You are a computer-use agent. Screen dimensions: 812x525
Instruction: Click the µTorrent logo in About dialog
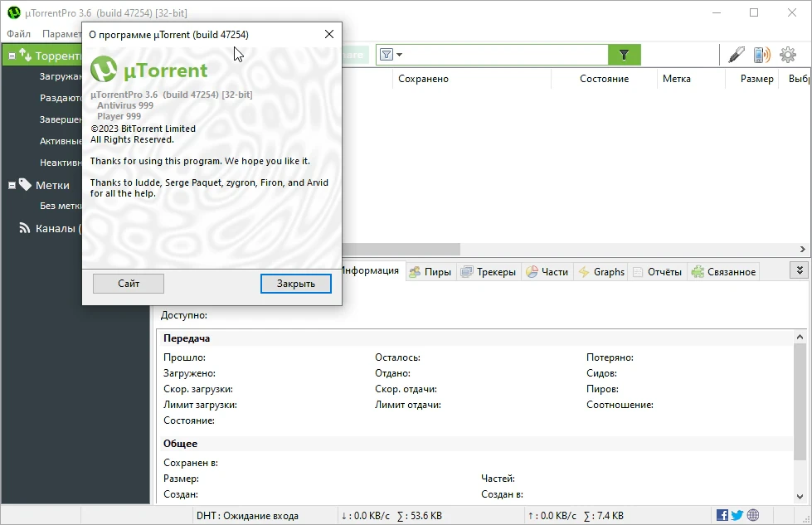point(149,70)
